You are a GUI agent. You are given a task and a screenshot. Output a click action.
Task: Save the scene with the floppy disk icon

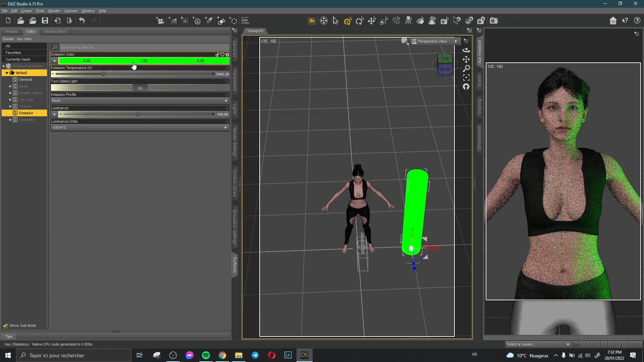45,21
